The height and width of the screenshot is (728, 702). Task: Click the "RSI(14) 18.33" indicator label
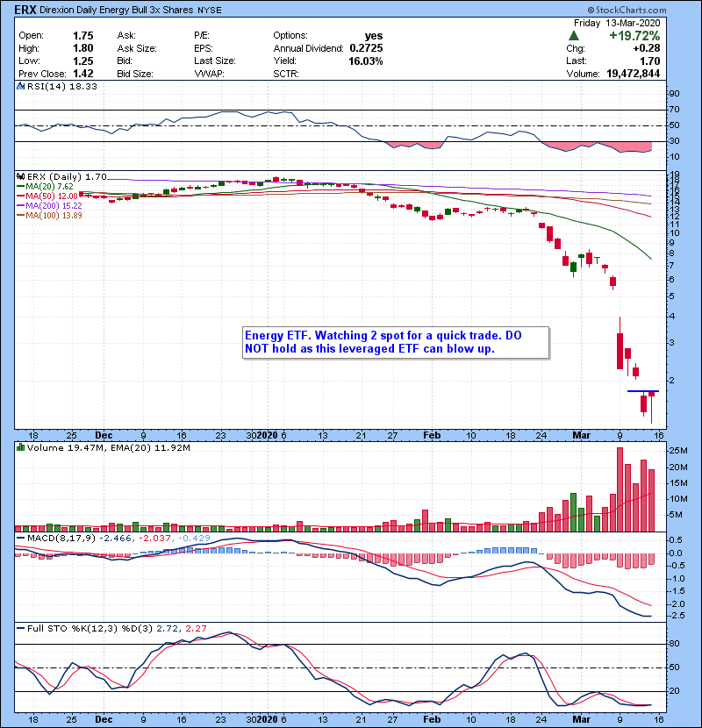[61, 86]
